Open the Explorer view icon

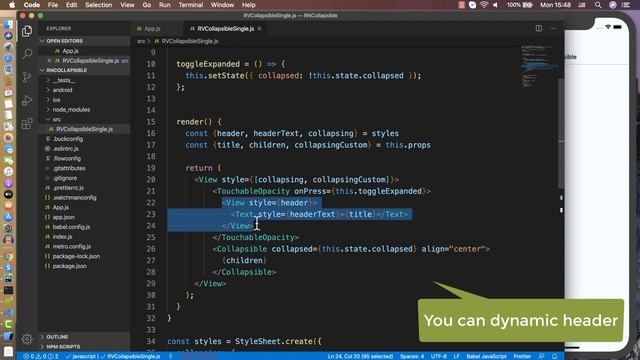[x=27, y=31]
